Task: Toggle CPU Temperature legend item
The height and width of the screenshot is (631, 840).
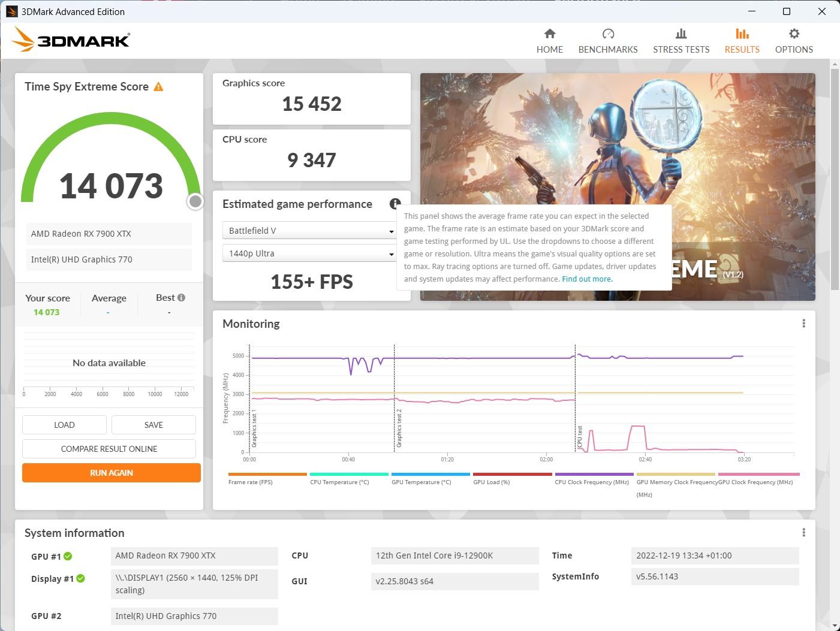Action: pyautogui.click(x=349, y=478)
